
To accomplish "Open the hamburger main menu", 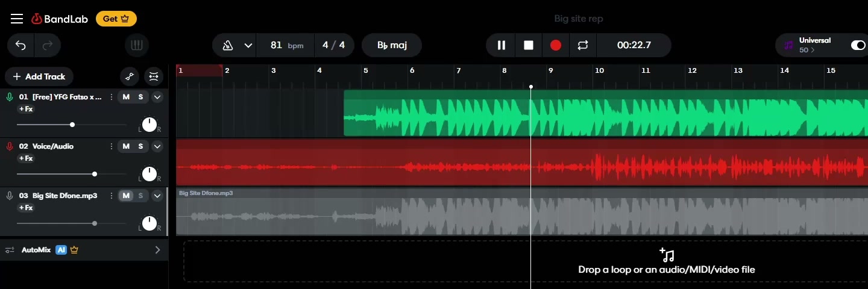I will (x=17, y=19).
